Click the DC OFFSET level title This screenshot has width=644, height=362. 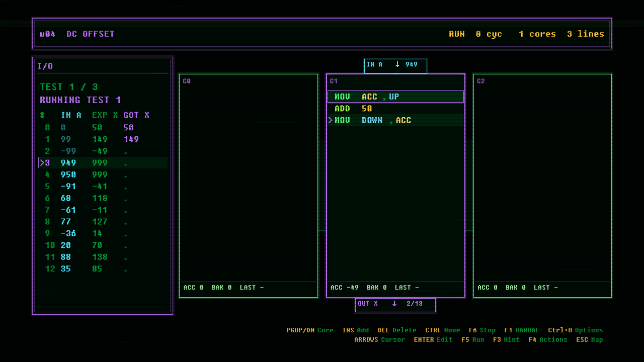point(91,34)
